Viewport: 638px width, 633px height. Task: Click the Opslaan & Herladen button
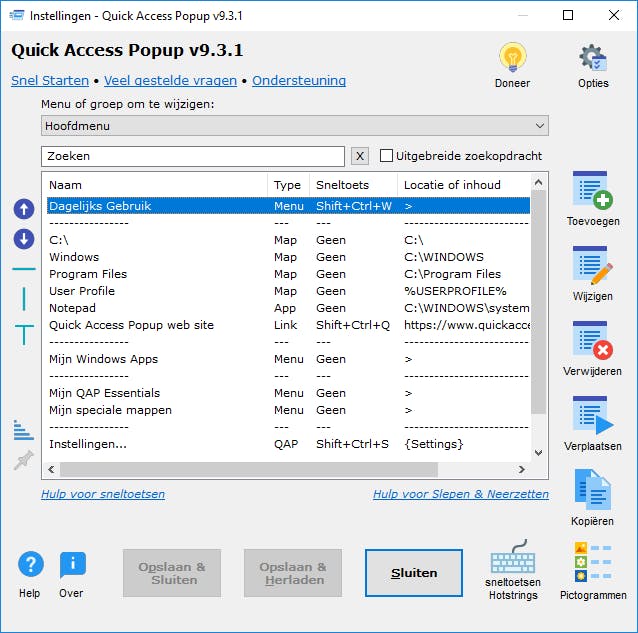pyautogui.click(x=293, y=573)
